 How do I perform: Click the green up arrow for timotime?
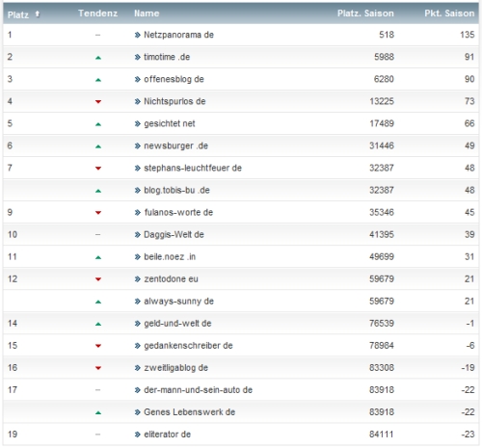pyautogui.click(x=98, y=58)
